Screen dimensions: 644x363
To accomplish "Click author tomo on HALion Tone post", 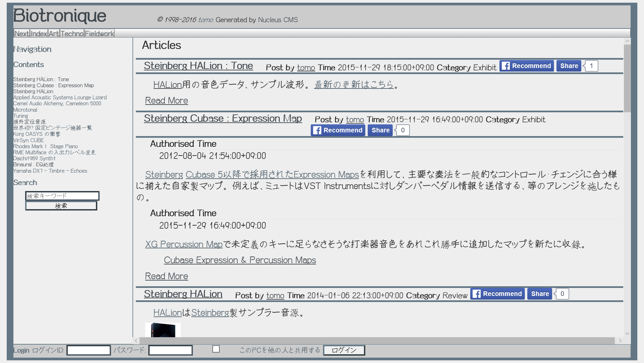I will click(x=306, y=68).
